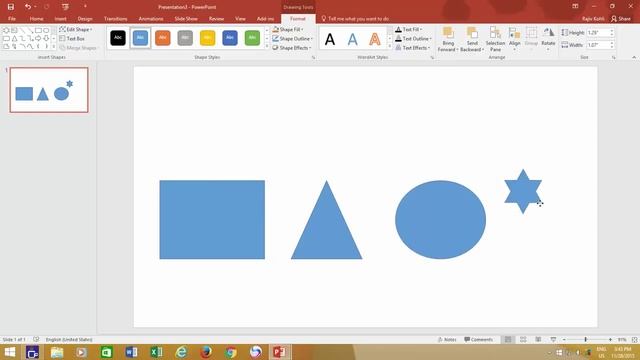This screenshot has height=360, width=640.
Task: Open the Notes pane
Action: (x=447, y=339)
